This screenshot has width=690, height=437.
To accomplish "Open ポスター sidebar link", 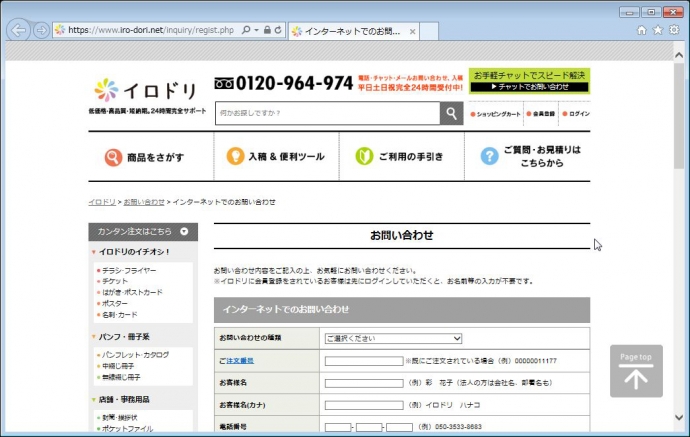I will (x=114, y=304).
